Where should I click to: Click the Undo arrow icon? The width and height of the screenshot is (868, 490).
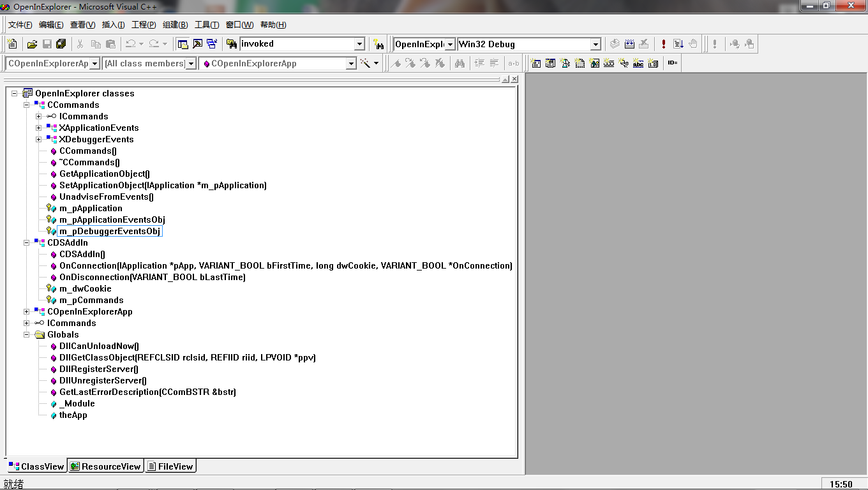pyautogui.click(x=130, y=44)
